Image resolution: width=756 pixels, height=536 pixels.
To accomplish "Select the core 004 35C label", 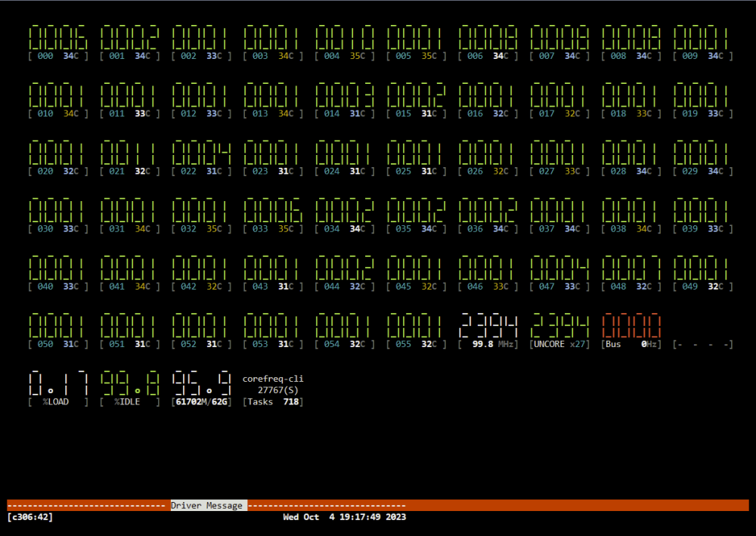I will tap(345, 56).
